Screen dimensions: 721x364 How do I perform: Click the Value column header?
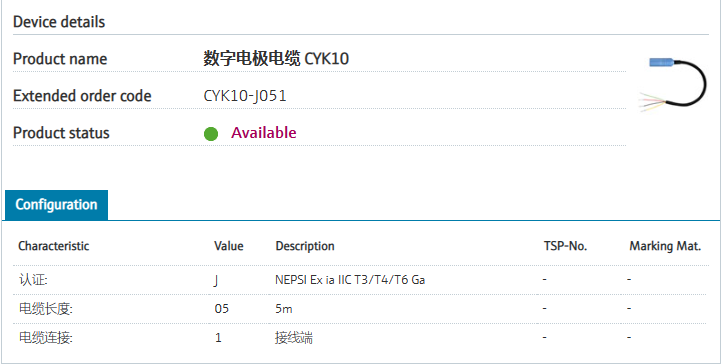tap(229, 246)
